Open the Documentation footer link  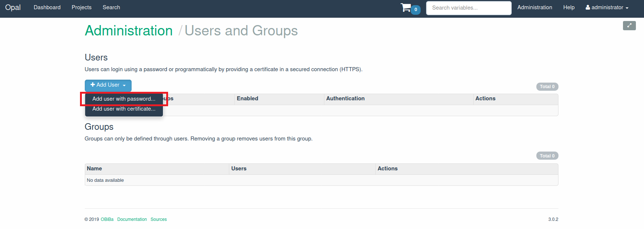[x=132, y=219]
